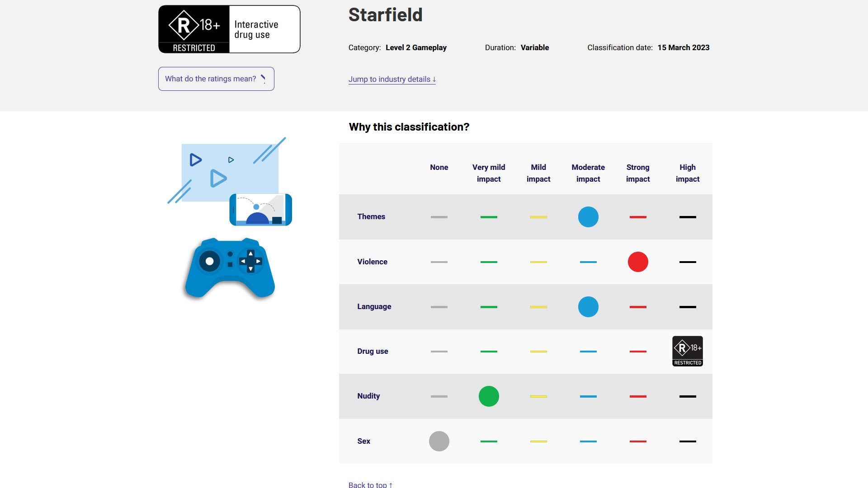Click the 'Themes' row label
868x488 pixels.
coord(371,216)
